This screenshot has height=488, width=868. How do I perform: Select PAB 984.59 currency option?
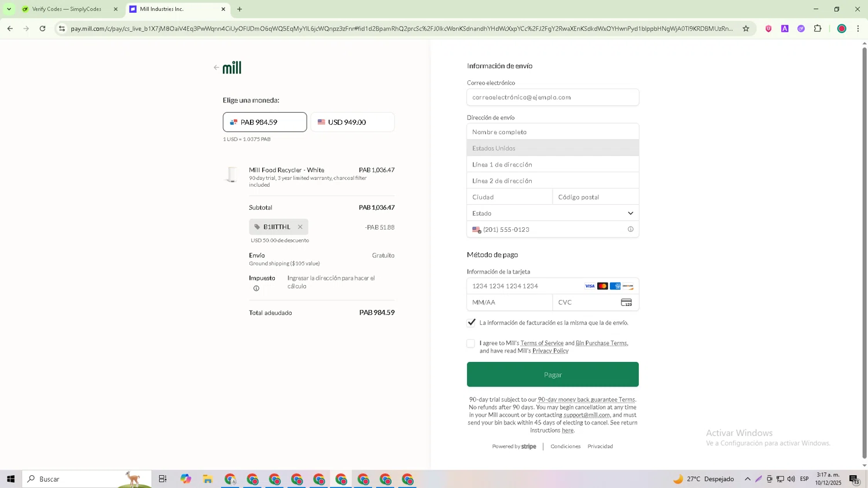264,122
